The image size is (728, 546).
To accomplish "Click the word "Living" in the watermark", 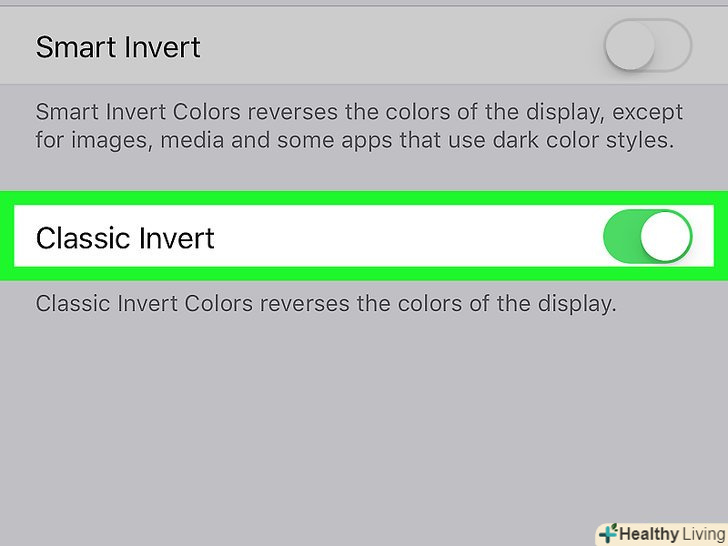I will click(x=699, y=533).
